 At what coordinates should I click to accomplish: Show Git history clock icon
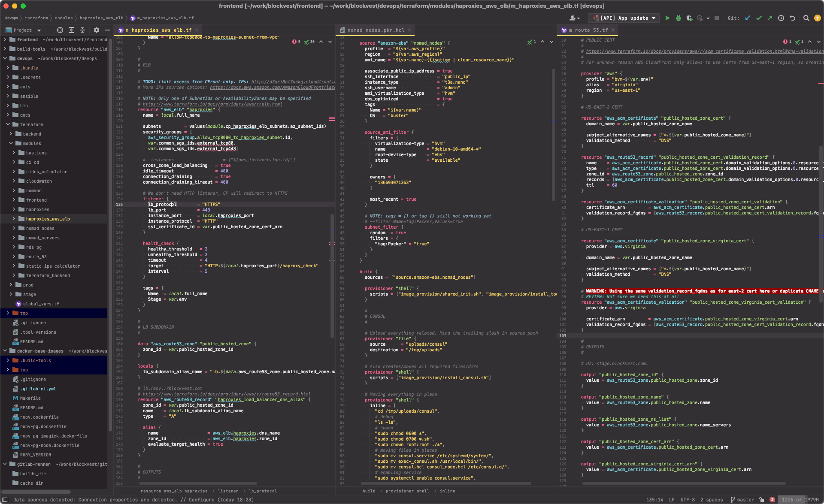click(x=781, y=18)
